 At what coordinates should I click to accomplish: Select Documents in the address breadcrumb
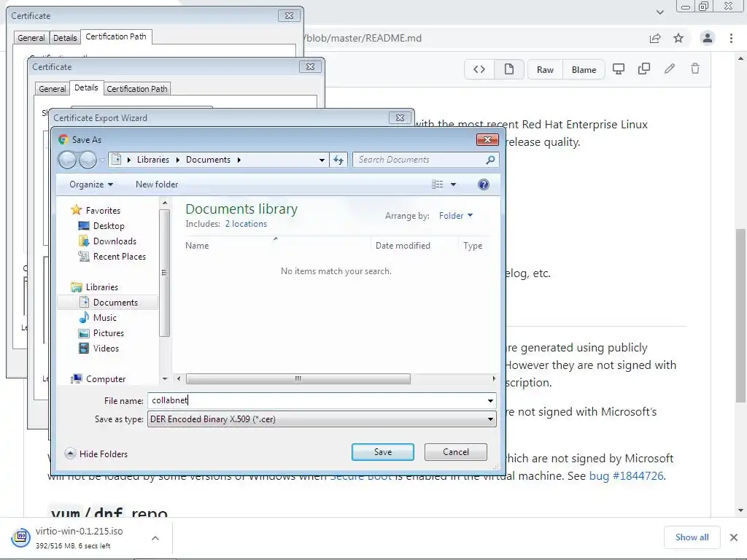pyautogui.click(x=208, y=160)
